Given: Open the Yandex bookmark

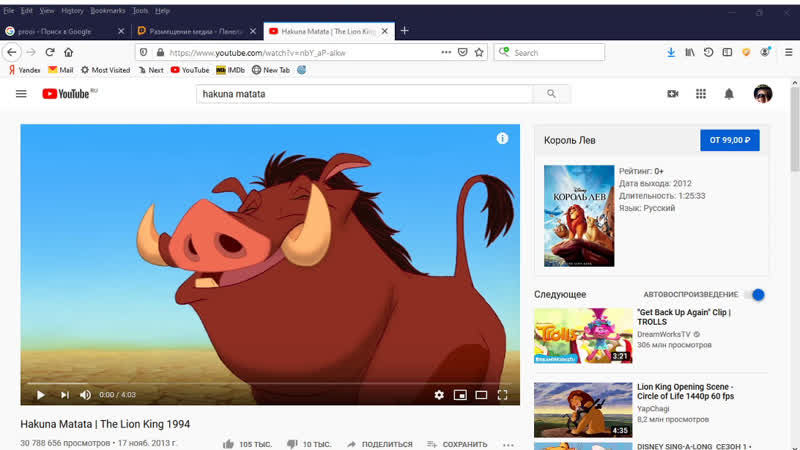Looking at the screenshot, I should point(24,70).
